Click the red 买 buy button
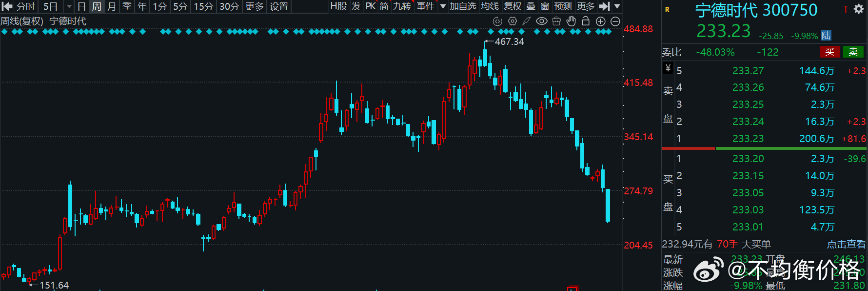 830,52
